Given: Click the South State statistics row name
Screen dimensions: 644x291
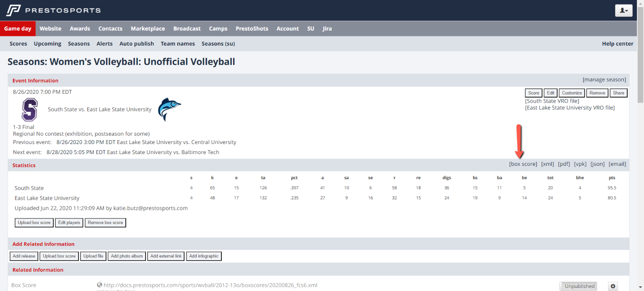Looking at the screenshot, I should [29, 188].
